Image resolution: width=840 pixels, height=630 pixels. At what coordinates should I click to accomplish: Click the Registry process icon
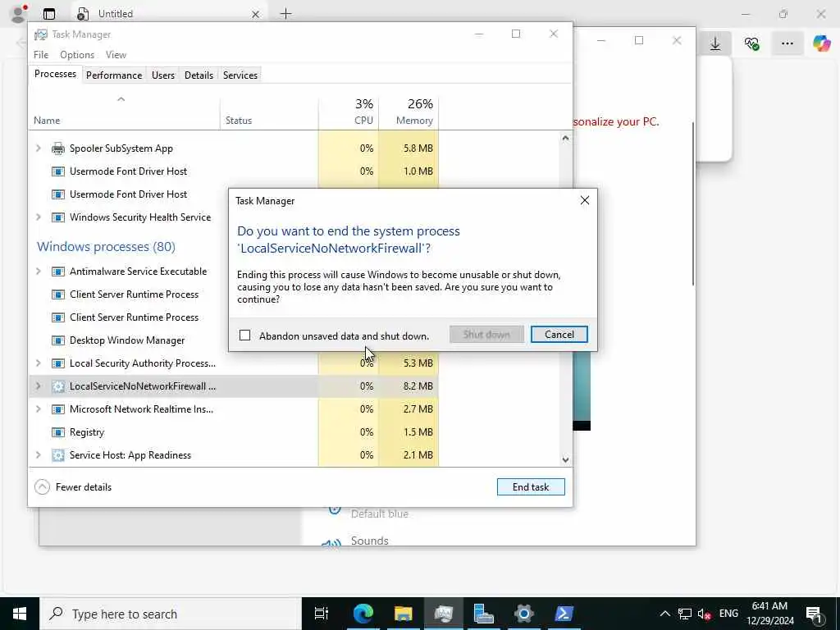58,432
